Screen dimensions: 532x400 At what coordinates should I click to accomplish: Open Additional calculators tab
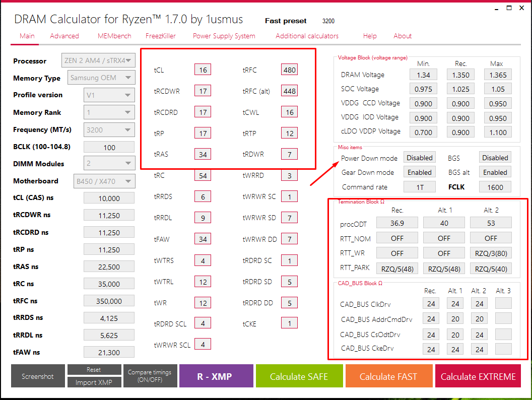coord(307,36)
